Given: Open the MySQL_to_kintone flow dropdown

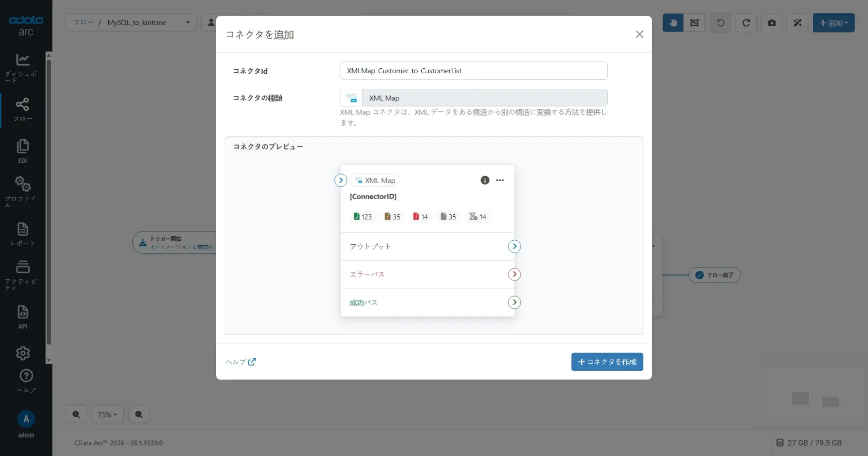Looking at the screenshot, I should [x=131, y=23].
